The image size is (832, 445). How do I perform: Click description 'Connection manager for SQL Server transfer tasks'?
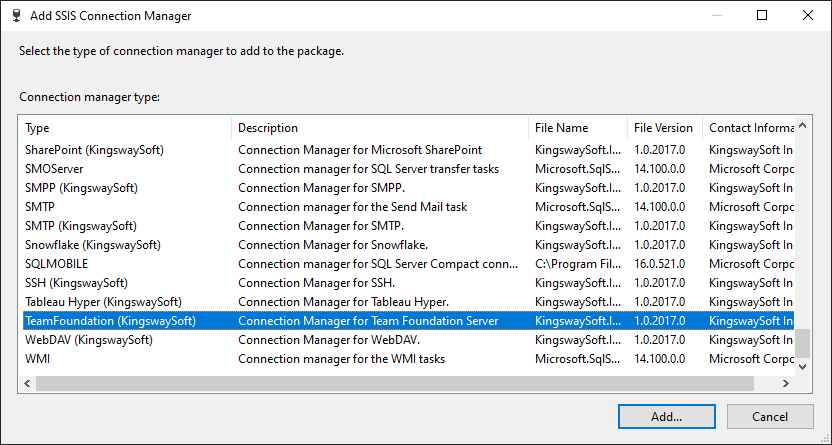click(x=369, y=169)
